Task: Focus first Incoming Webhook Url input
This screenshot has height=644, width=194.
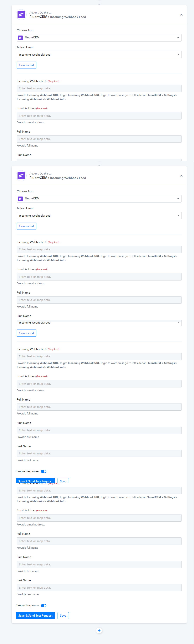Action: 99,88
